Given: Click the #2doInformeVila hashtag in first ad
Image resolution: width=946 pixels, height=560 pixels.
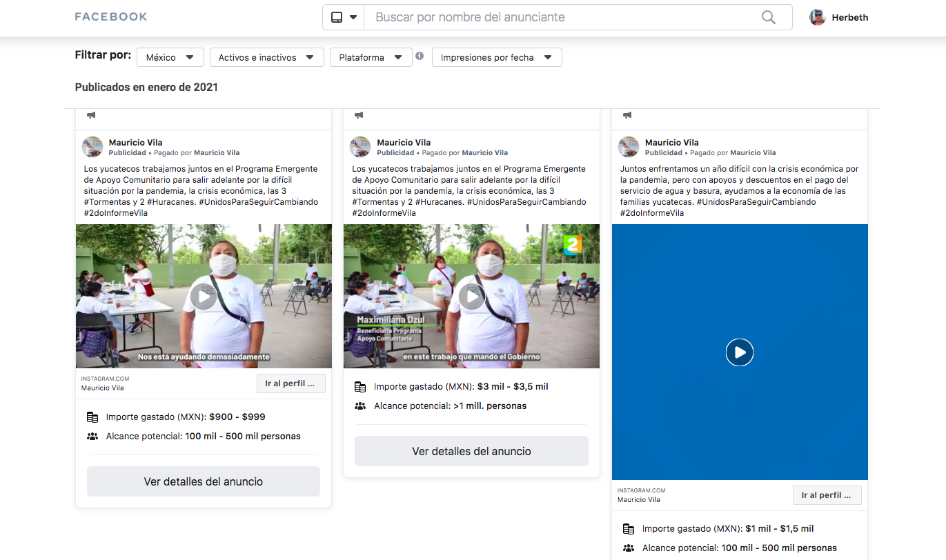Looking at the screenshot, I should tap(116, 213).
